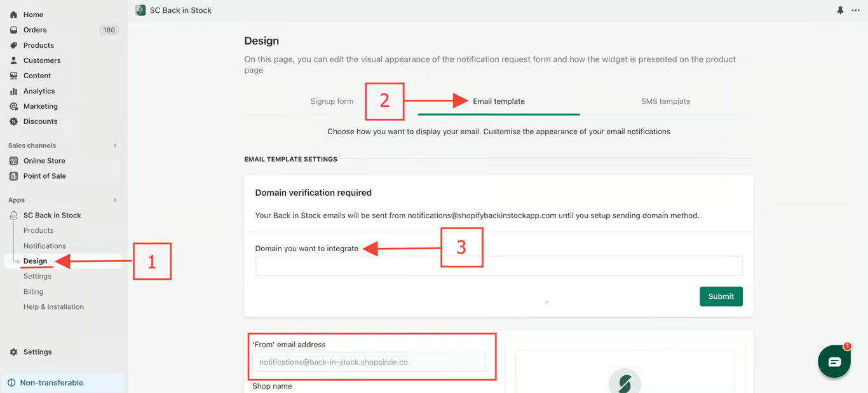The height and width of the screenshot is (393, 868).
Task: Switch to the Email template tab
Action: coord(499,101)
